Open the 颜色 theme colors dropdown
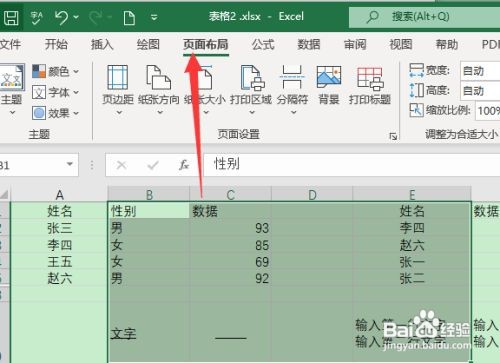500x363 pixels. coord(56,71)
